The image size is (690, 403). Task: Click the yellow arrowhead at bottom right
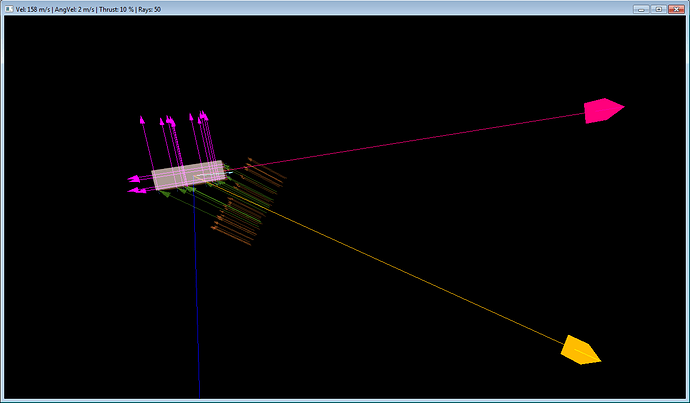[579, 350]
